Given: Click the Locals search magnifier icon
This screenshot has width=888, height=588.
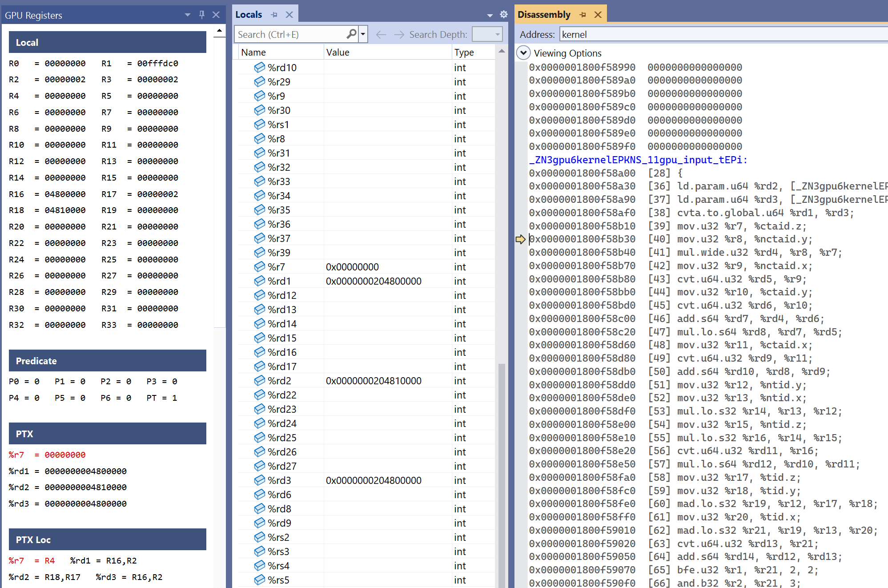Looking at the screenshot, I should (x=351, y=34).
